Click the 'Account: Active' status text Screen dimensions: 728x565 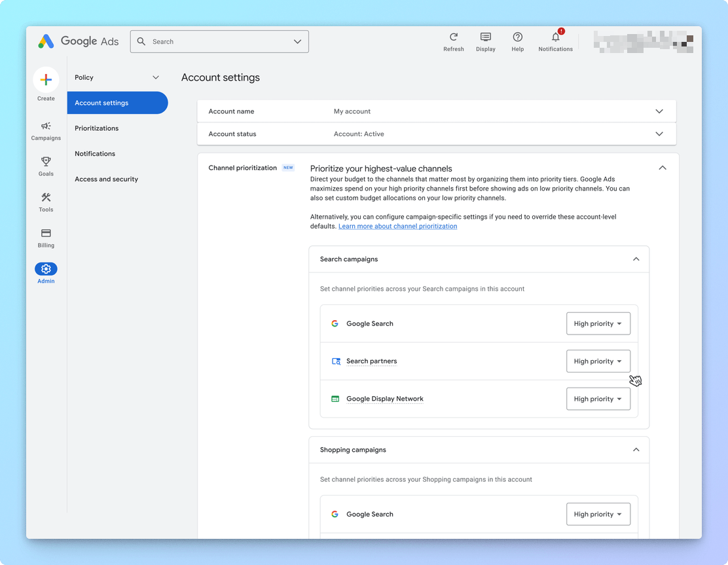pyautogui.click(x=359, y=134)
